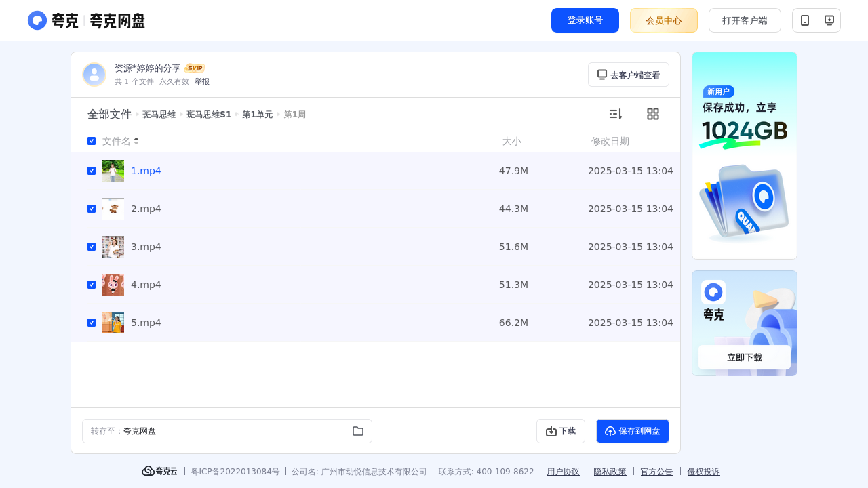This screenshot has width=868, height=488.
Task: Click 保存到网盘 save button
Action: coord(633,431)
